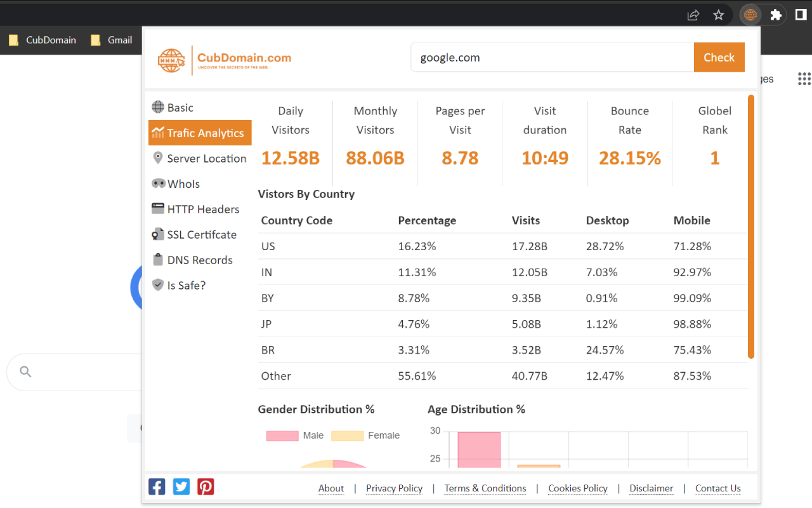Click the Percentage column header
The height and width of the screenshot is (508, 812).
(x=427, y=221)
